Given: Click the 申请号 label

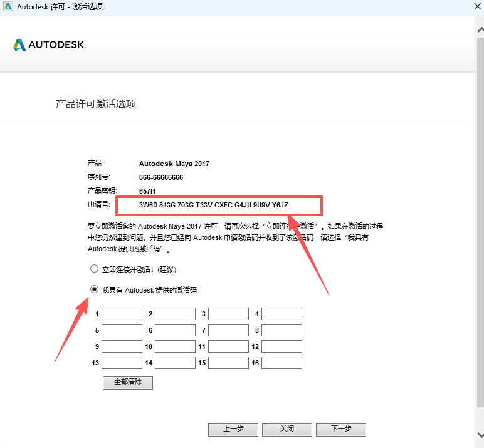Looking at the screenshot, I should (x=99, y=204).
